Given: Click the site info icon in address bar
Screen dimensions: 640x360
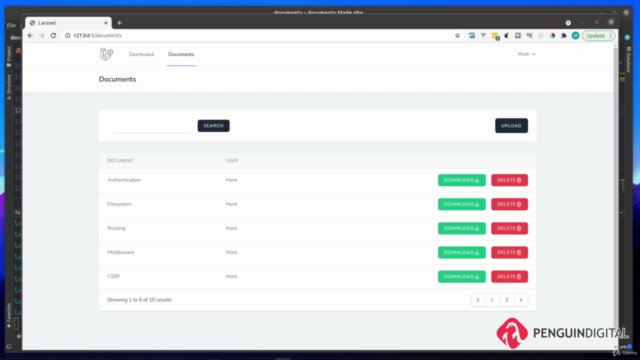Looking at the screenshot, I should [68, 36].
